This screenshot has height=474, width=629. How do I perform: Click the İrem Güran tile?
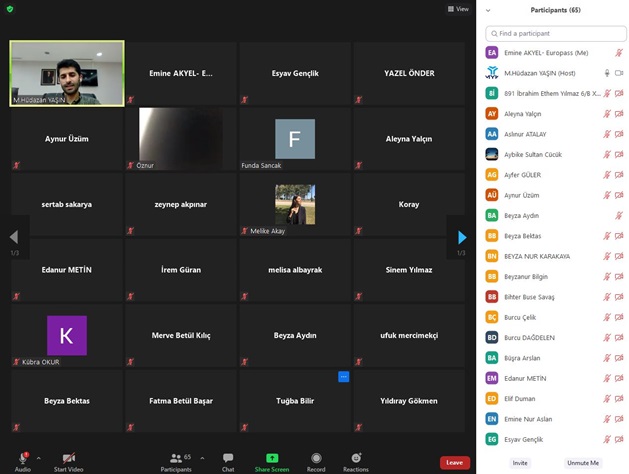tap(181, 270)
